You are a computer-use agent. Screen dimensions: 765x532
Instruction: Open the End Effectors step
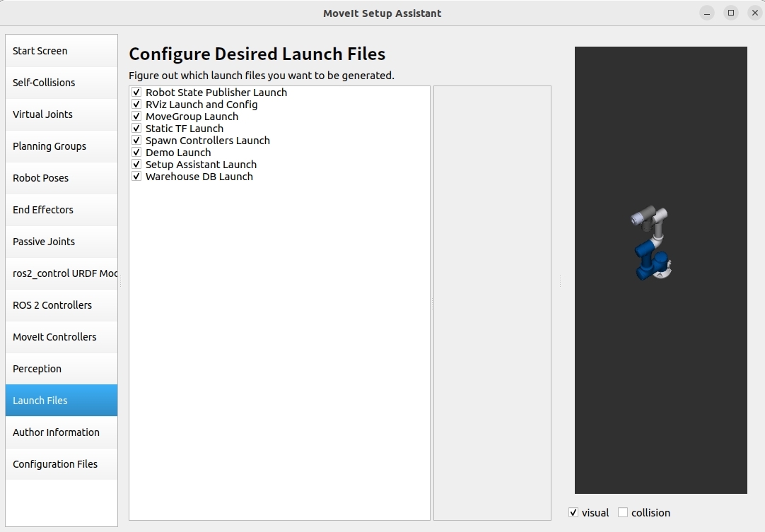click(x=62, y=210)
